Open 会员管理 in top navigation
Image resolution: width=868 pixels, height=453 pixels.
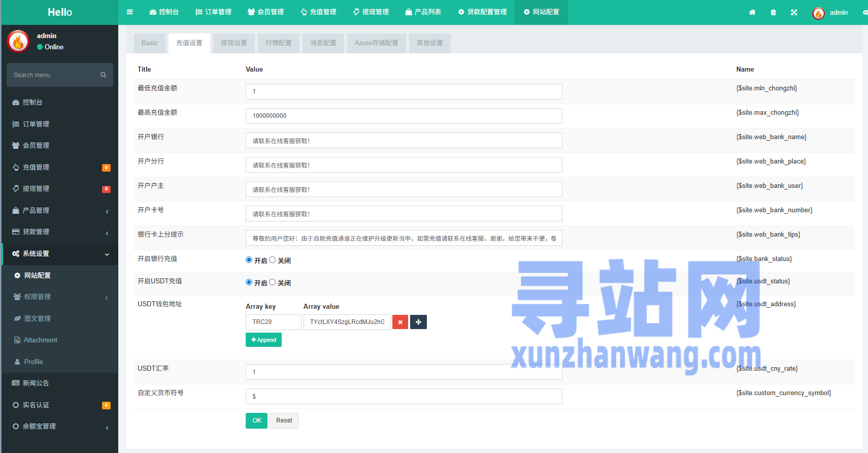tap(265, 12)
